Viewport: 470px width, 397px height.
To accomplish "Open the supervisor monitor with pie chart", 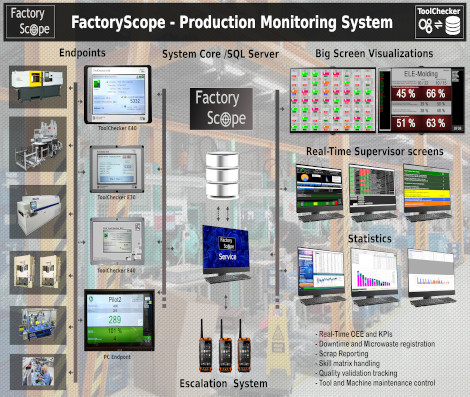I will tap(319, 193).
